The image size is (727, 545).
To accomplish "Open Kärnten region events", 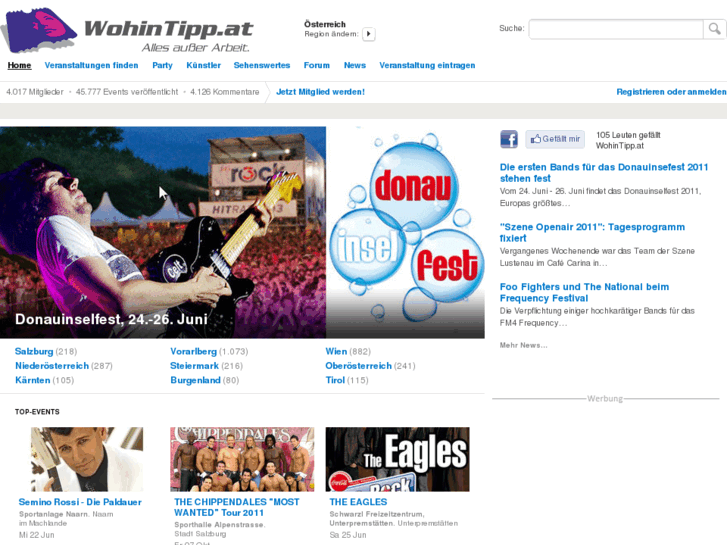I will (32, 380).
